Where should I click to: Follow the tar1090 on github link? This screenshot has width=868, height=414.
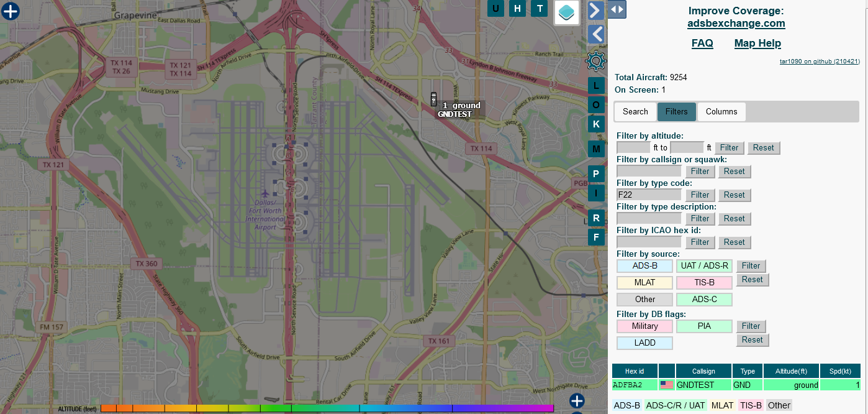coord(820,62)
